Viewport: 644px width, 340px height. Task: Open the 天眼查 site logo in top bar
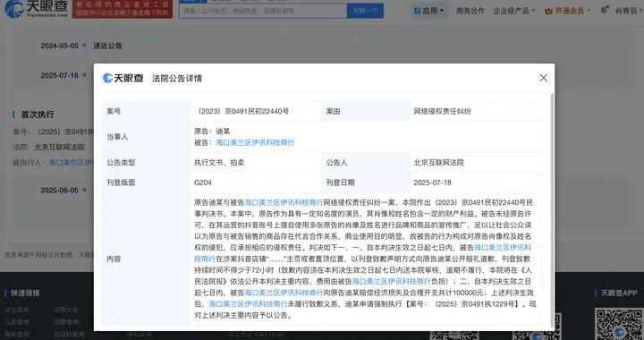click(36, 9)
